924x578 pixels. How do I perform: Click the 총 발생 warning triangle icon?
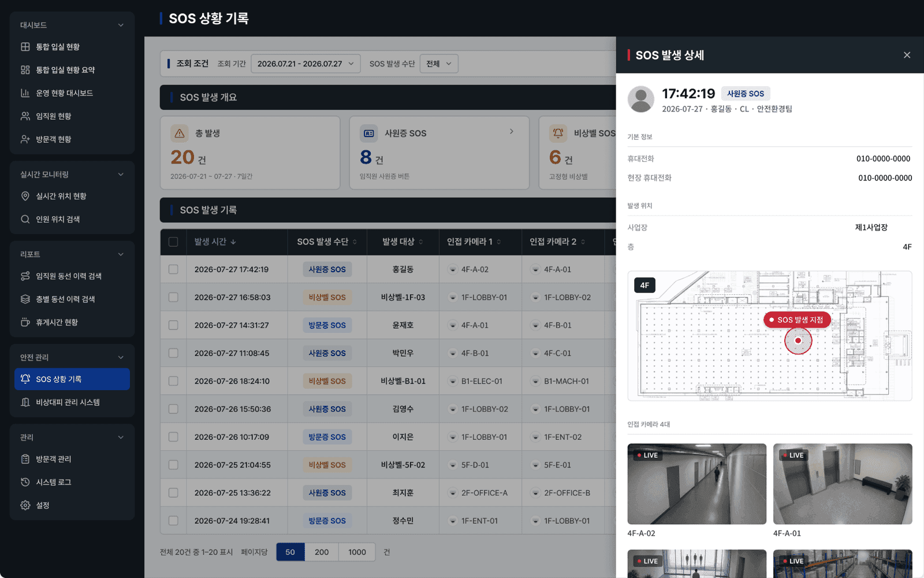click(180, 134)
